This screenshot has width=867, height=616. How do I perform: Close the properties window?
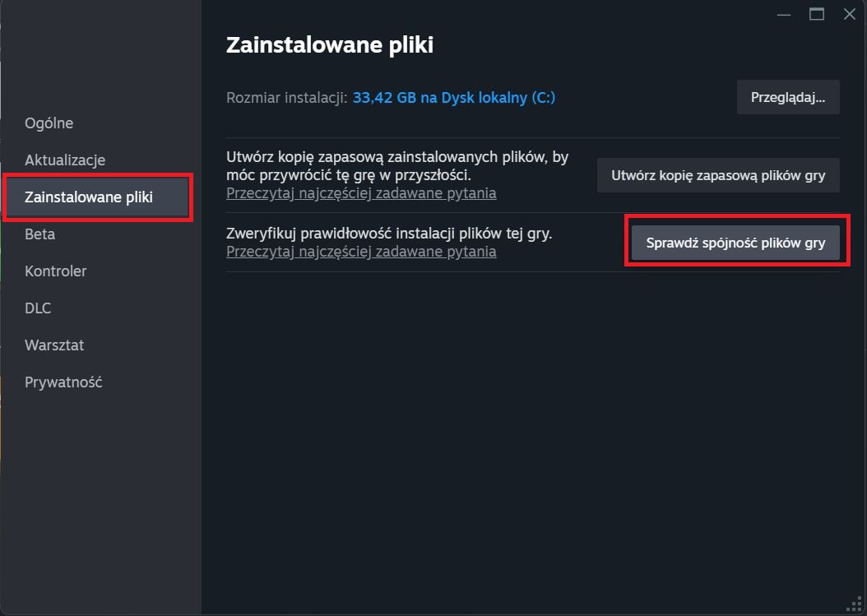(850, 14)
